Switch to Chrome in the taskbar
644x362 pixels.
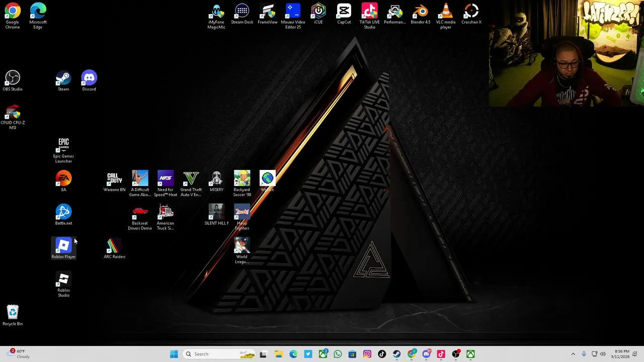tap(412, 354)
